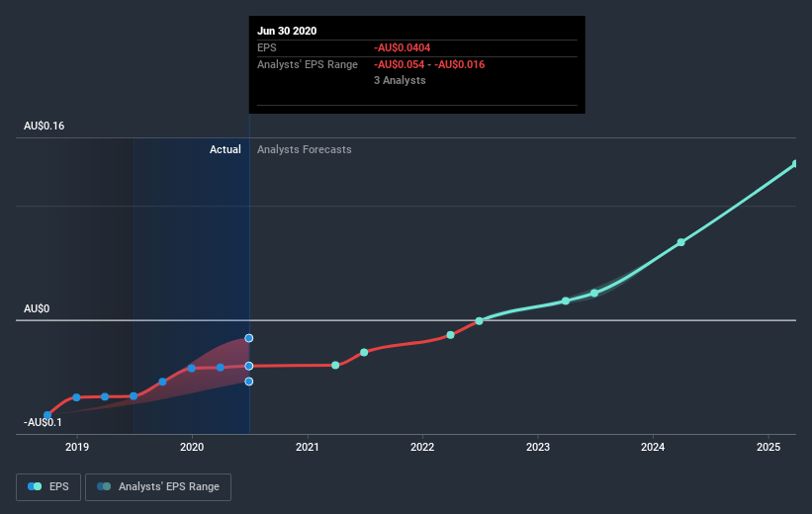
Task: Click the EPS point at spring 2019
Action: (105, 397)
